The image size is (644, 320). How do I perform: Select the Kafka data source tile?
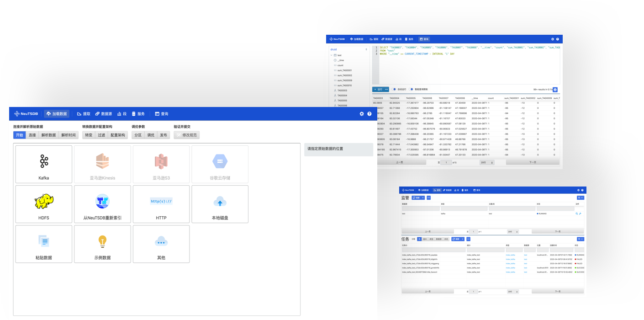coord(44,164)
